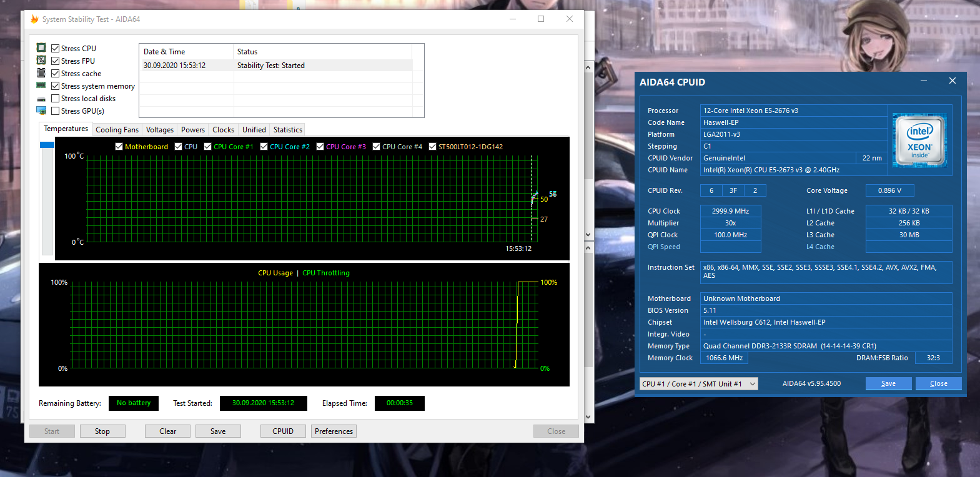This screenshot has width=980, height=477.
Task: Minimize the AIDA64 CPUID window
Action: point(923,81)
